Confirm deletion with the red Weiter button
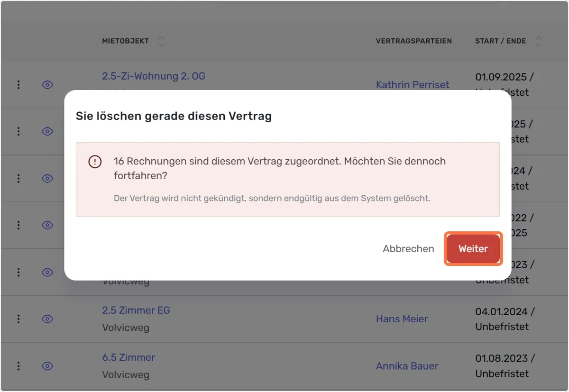 tap(473, 248)
